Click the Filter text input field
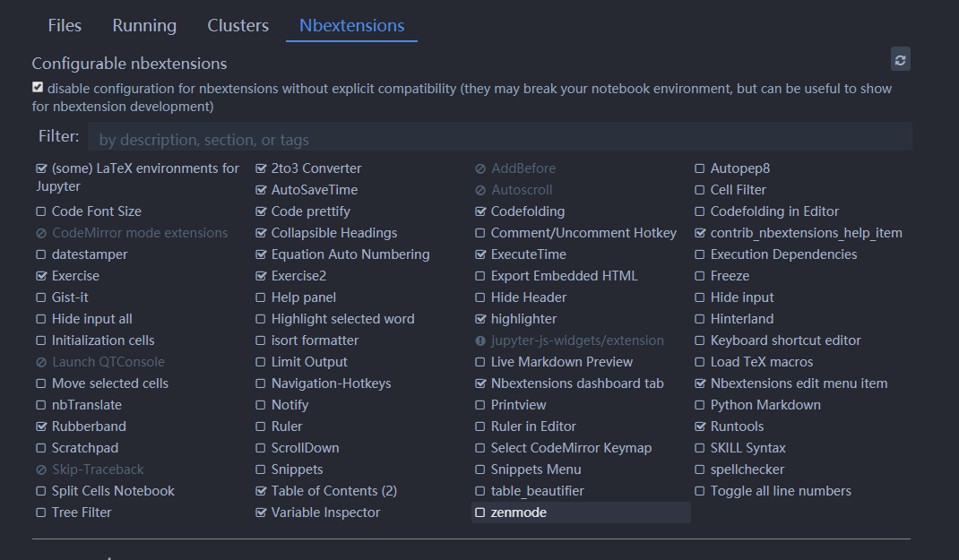Viewport: 959px width, 560px height. tap(499, 139)
